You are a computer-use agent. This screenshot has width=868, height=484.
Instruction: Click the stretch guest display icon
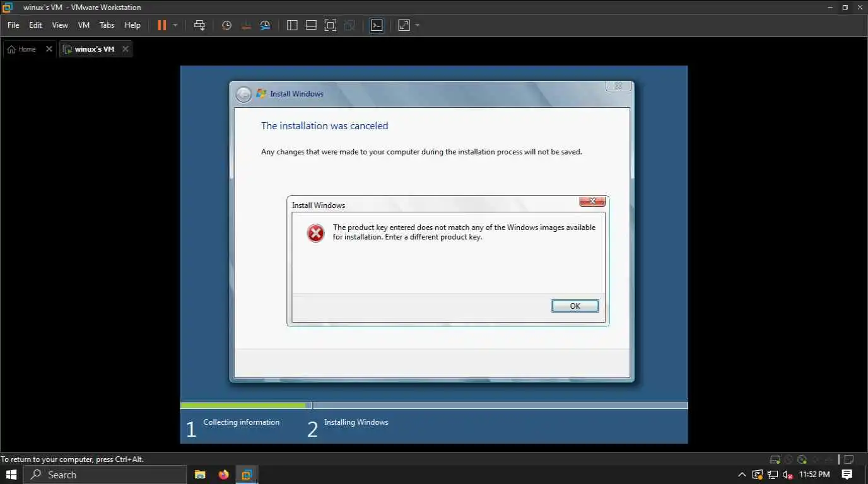(x=404, y=25)
